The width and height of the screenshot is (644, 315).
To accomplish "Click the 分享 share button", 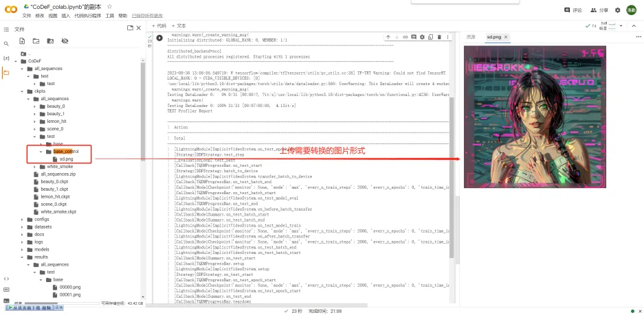I will click(x=599, y=10).
